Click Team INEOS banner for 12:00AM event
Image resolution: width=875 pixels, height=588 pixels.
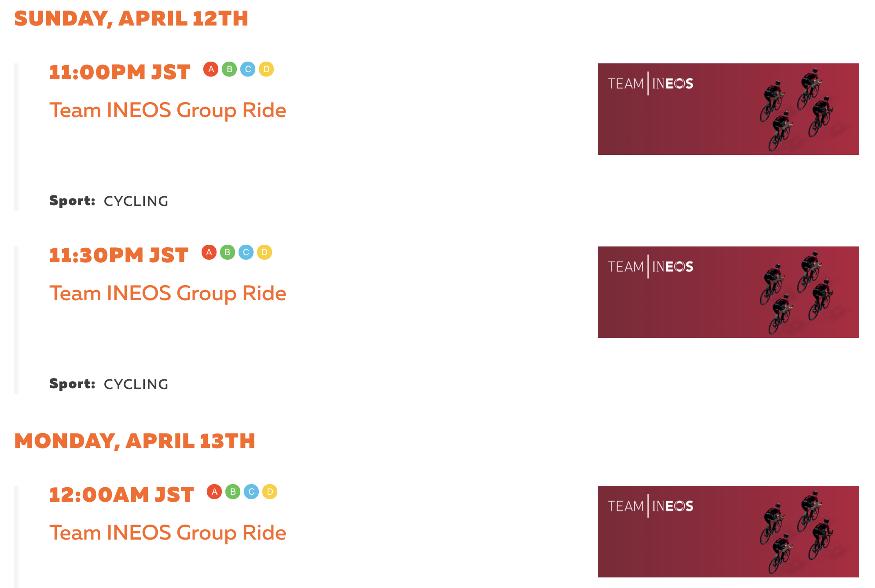[728, 532]
